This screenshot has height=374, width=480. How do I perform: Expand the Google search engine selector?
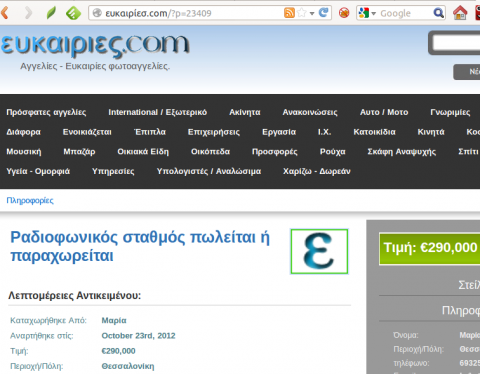(x=367, y=13)
